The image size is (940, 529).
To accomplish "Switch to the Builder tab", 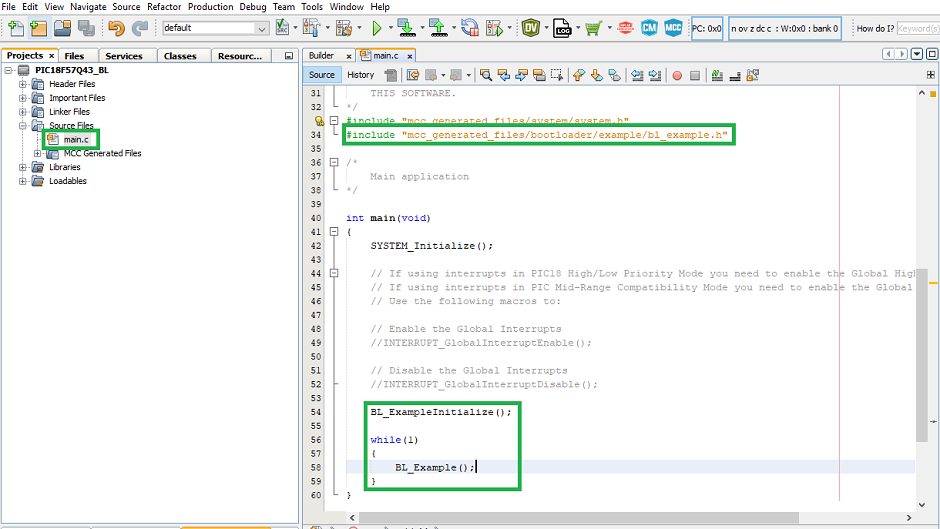I will tap(321, 56).
